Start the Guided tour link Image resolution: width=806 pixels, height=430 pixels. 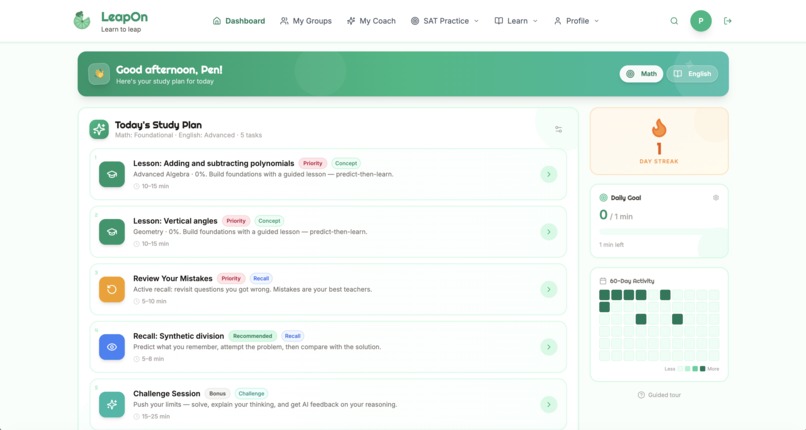coord(659,395)
